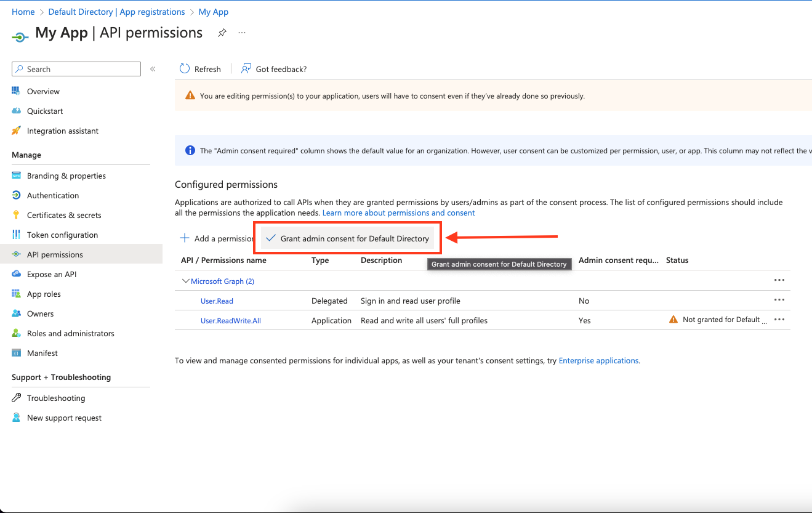This screenshot has width=812, height=513.
Task: Collapse the Microsoft Graph (2) group
Action: 186,281
